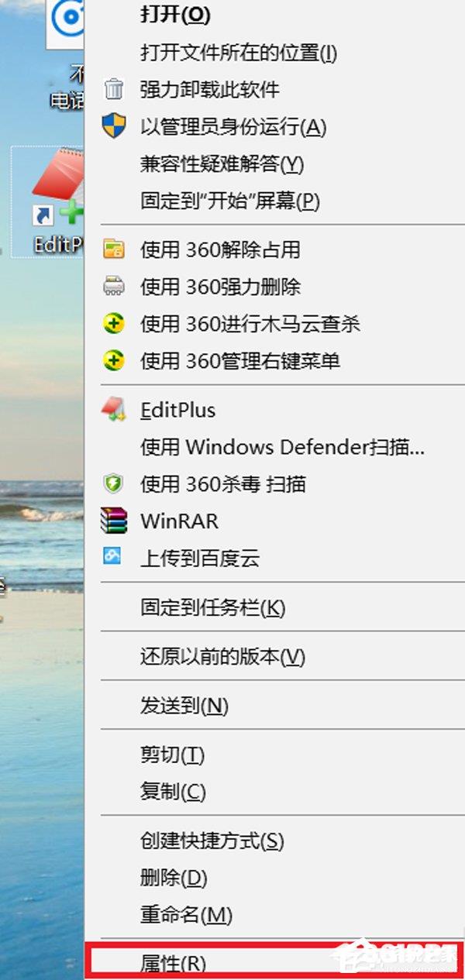Click the admin shield icon beside 以管理员身份运行
The image size is (465, 980).
coord(114,126)
